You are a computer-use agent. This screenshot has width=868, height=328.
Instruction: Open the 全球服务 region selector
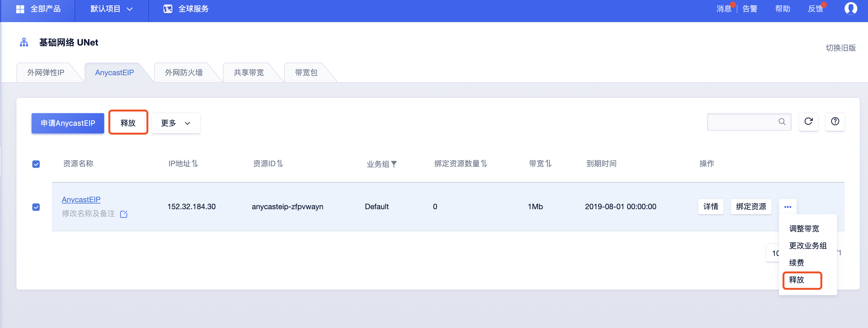point(186,9)
